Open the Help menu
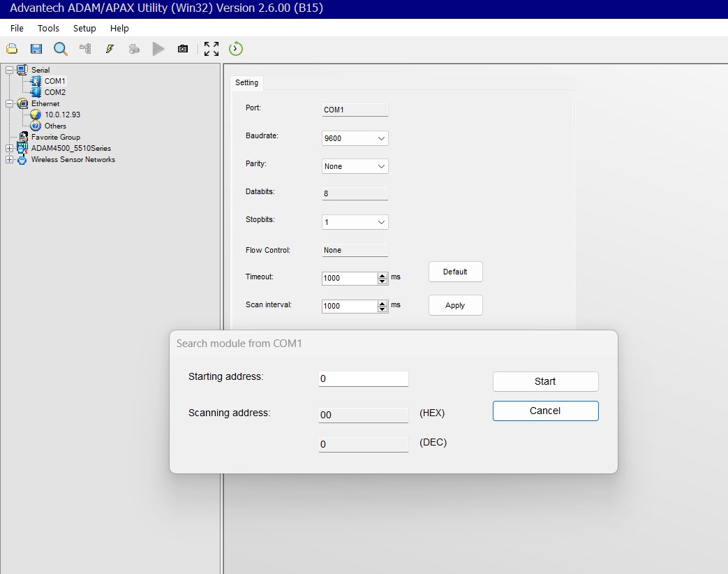 click(119, 29)
